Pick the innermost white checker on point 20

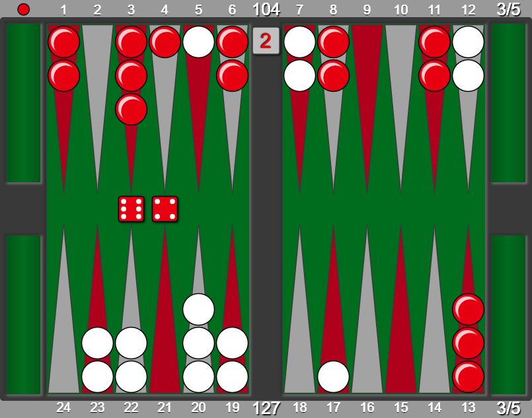click(x=198, y=310)
